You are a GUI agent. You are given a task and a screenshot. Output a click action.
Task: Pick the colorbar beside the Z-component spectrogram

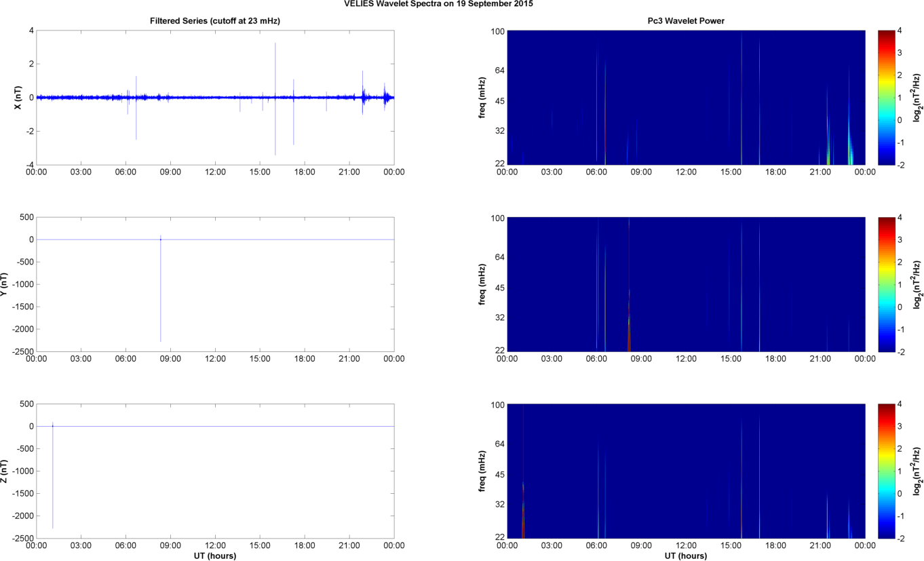887,471
